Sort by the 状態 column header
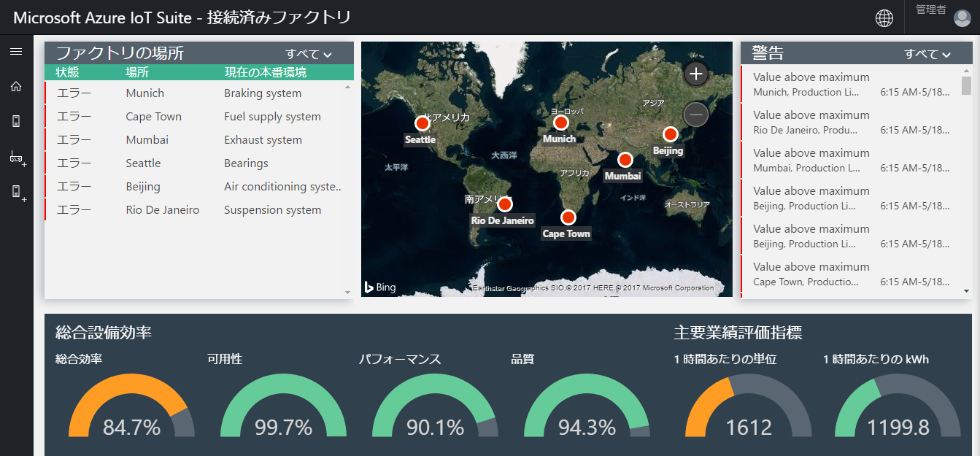 click(x=68, y=72)
